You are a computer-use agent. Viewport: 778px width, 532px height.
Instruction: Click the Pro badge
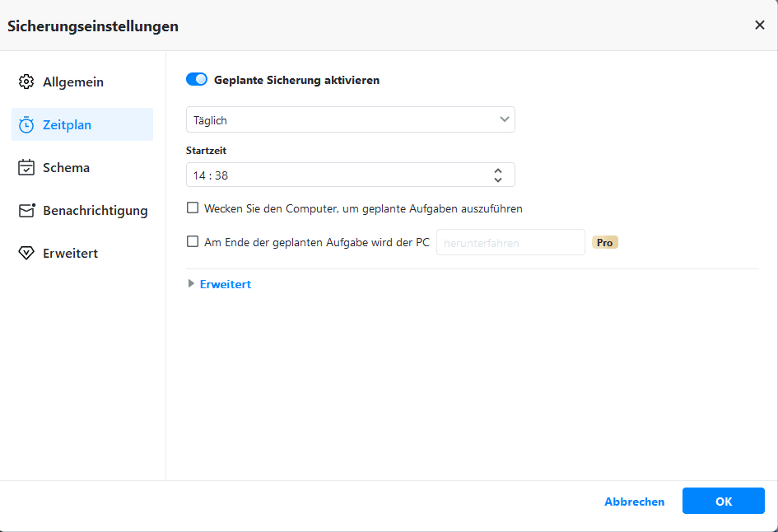605,243
